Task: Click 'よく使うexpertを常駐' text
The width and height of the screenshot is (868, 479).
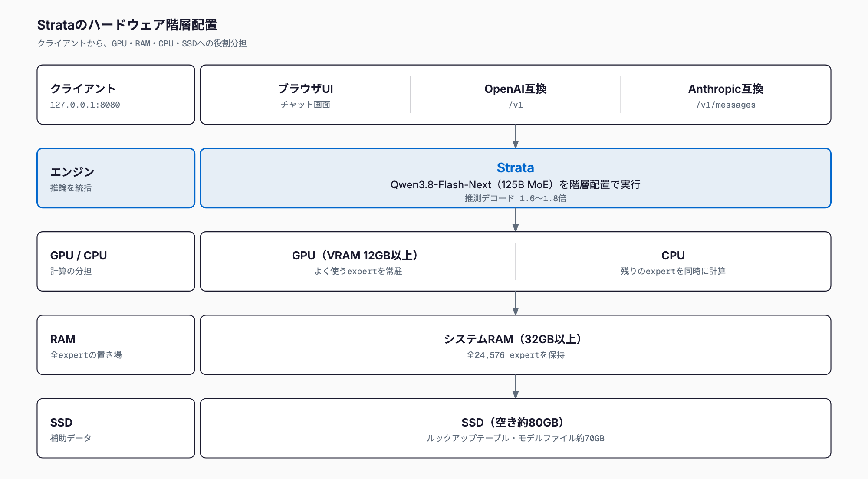Action: [358, 271]
